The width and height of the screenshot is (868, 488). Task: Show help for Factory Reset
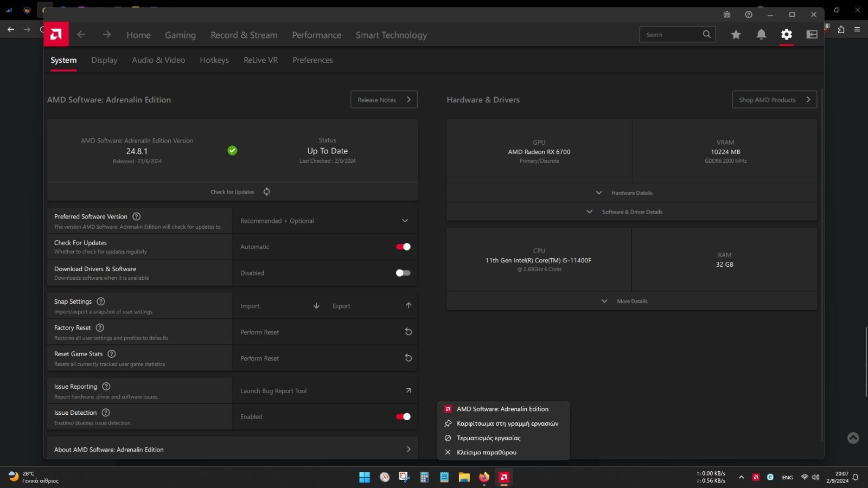pyautogui.click(x=100, y=328)
